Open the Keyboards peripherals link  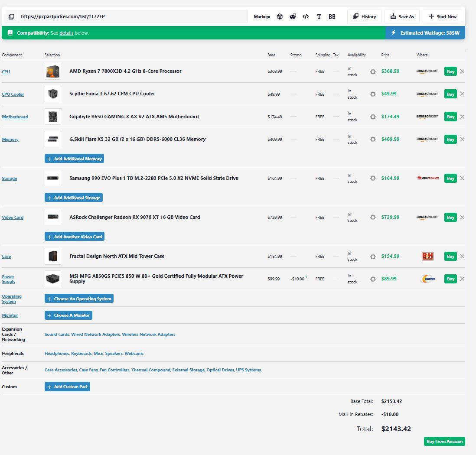82,353
